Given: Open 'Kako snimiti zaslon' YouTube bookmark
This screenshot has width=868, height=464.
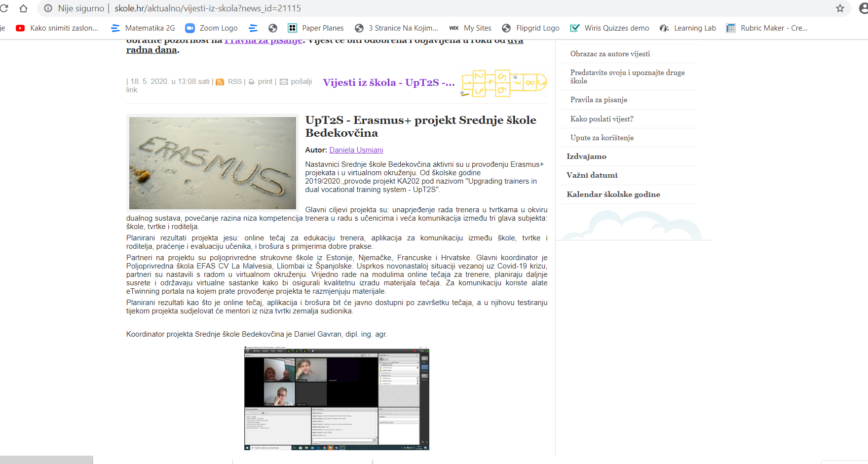Looking at the screenshot, I should (57, 28).
